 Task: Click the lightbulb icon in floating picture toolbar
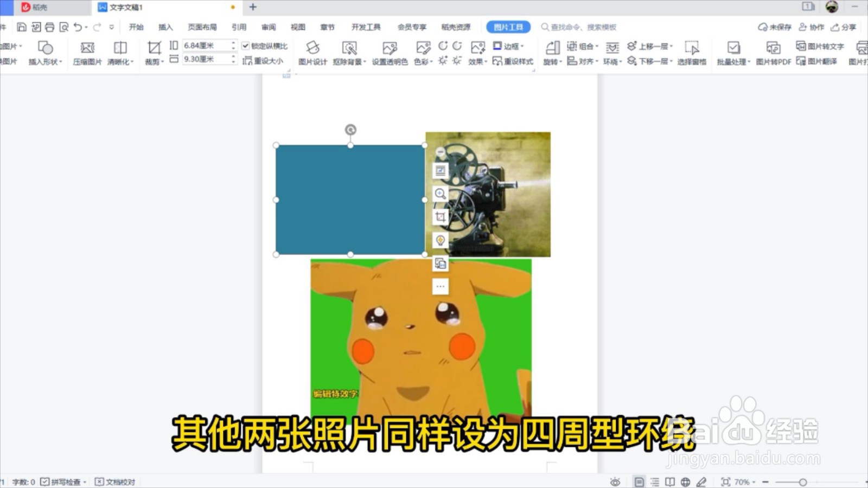[x=440, y=240]
